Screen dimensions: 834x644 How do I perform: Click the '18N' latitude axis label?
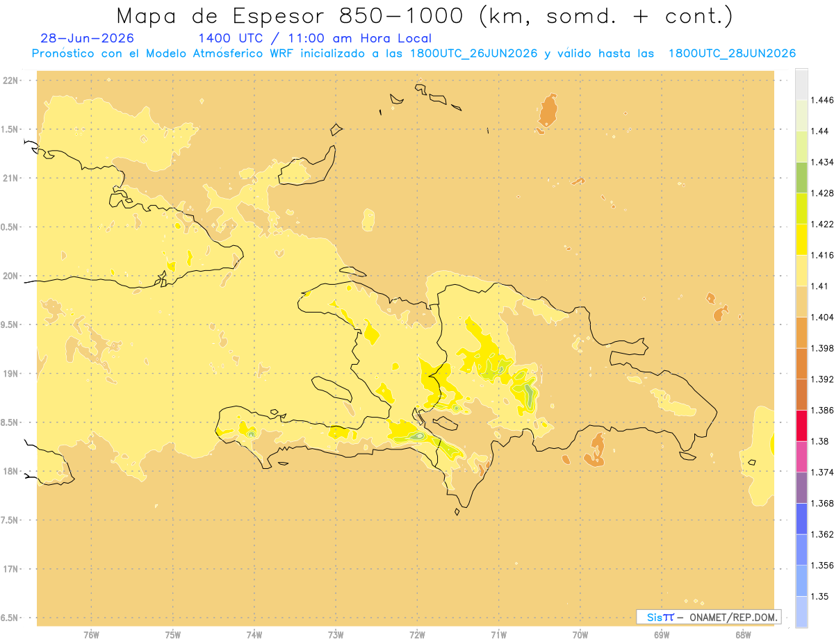(x=11, y=471)
